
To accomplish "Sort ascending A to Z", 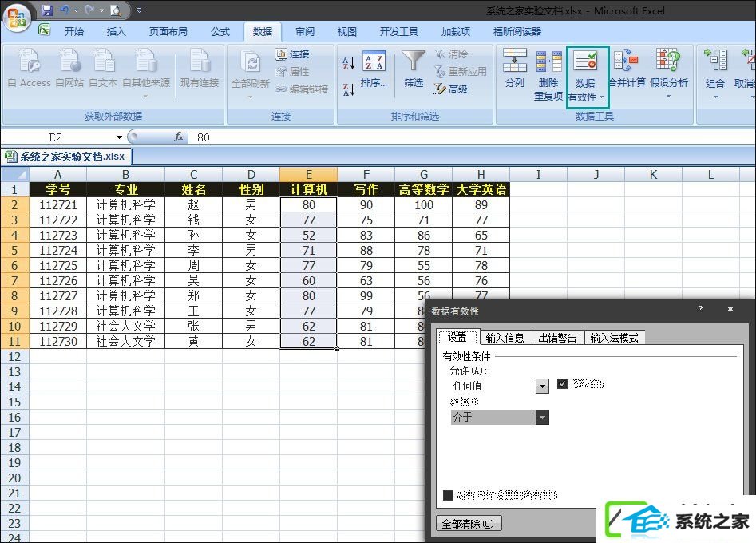I will coord(348,62).
